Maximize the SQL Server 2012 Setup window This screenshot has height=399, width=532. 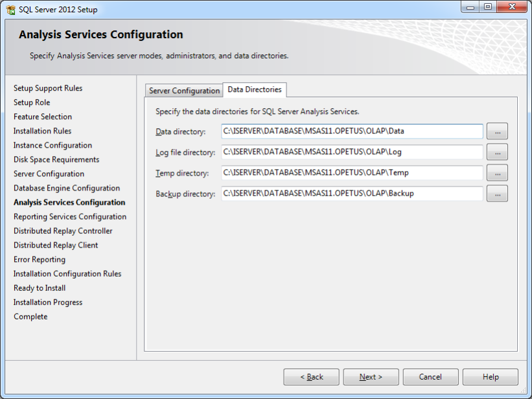click(x=488, y=6)
